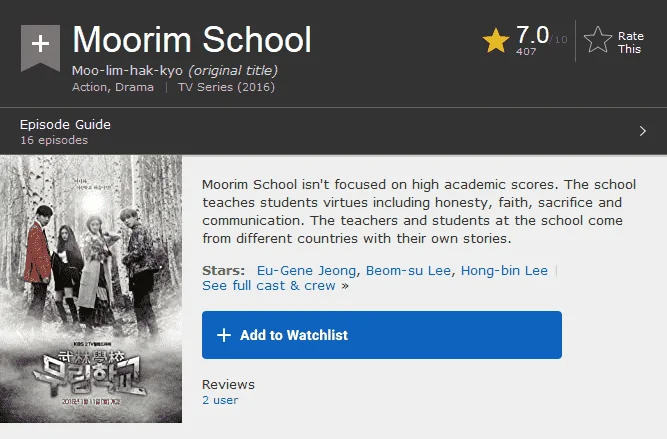
Task: Open Eu-Gene Jeong's cast page
Action: [x=306, y=271]
